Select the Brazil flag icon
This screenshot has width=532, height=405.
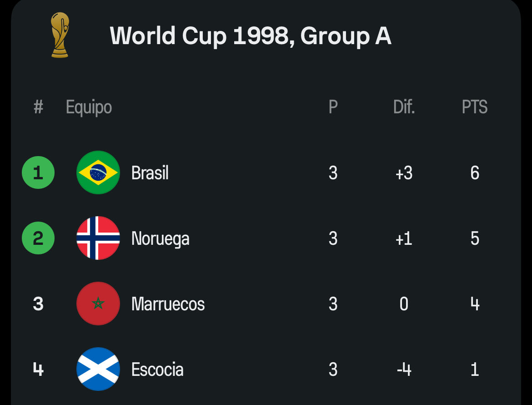[x=98, y=172]
